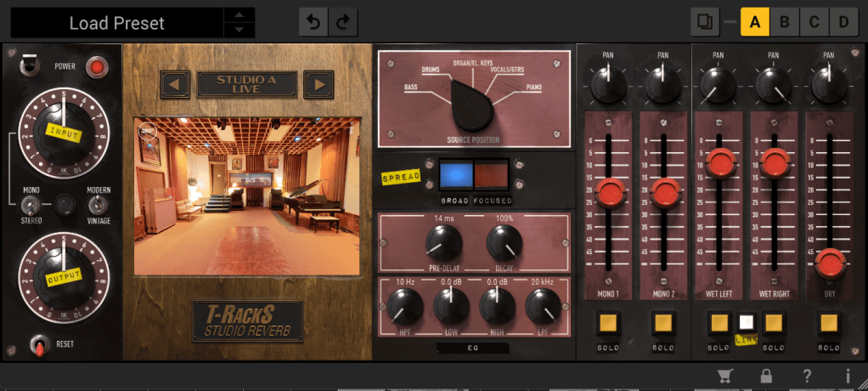868x391 pixels.
Task: Open help with the question mark icon
Action: tap(808, 376)
